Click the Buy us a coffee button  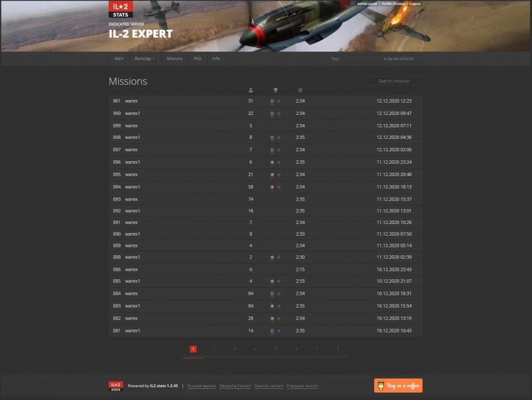click(398, 386)
